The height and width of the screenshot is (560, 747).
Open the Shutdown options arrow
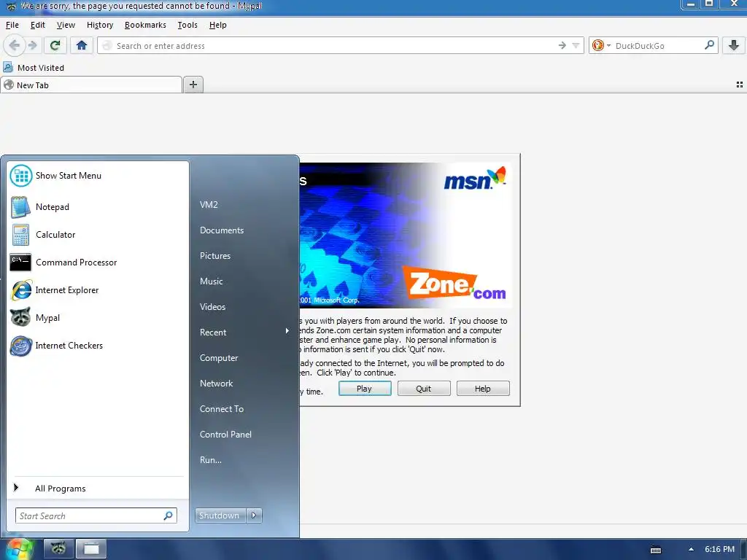coord(254,516)
